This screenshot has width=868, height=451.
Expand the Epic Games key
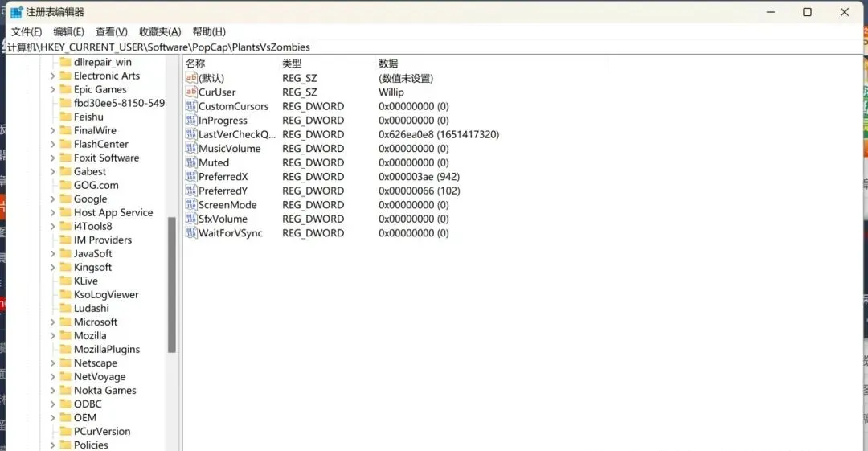52,90
